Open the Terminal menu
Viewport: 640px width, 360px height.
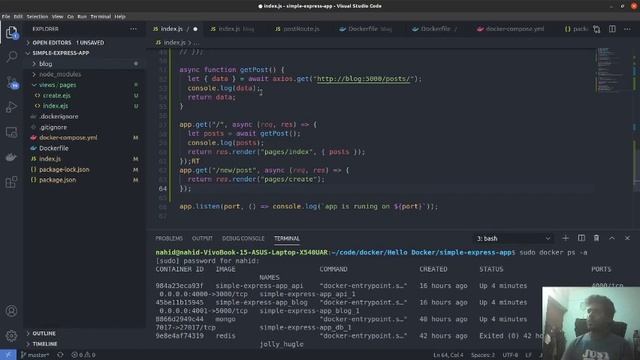pyautogui.click(x=100, y=17)
